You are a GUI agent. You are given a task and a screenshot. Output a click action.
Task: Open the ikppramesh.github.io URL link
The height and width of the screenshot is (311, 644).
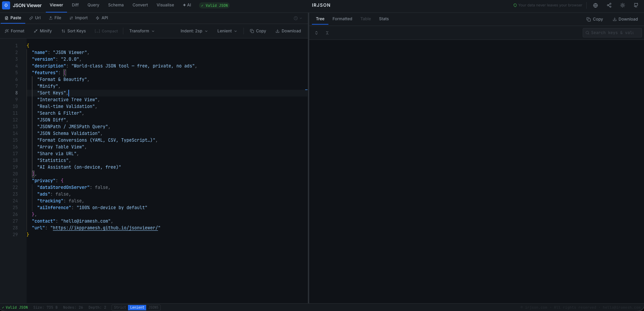[105, 228]
